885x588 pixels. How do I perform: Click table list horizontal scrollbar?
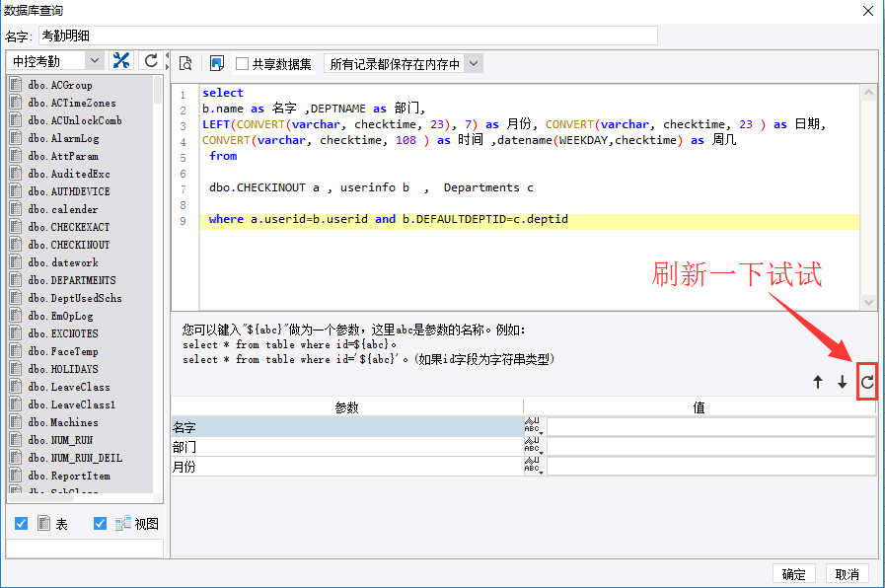click(x=40, y=497)
